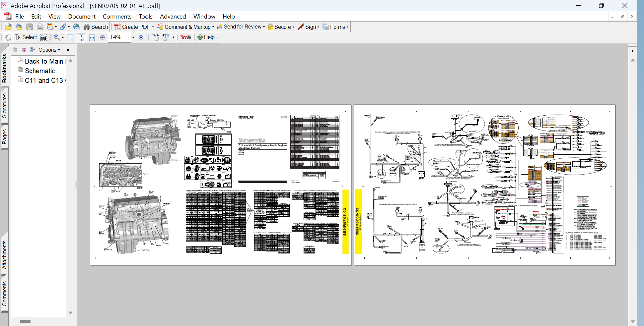Click the Organizer icon

(x=50, y=27)
